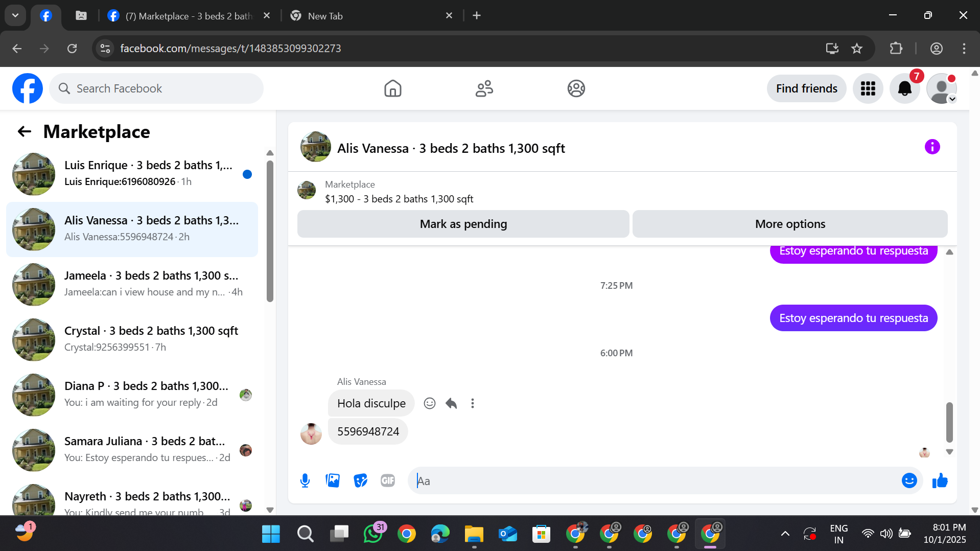980x551 pixels.
Task: Choose a GIF icon
Action: [388, 480]
